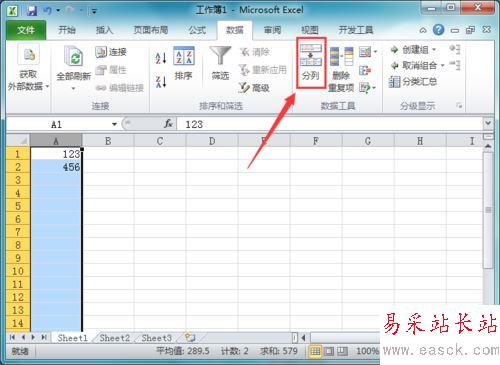Image resolution: width=500 pixels, height=365 pixels.
Task: Switch to the 开始 ribbon tab
Action: click(x=67, y=30)
